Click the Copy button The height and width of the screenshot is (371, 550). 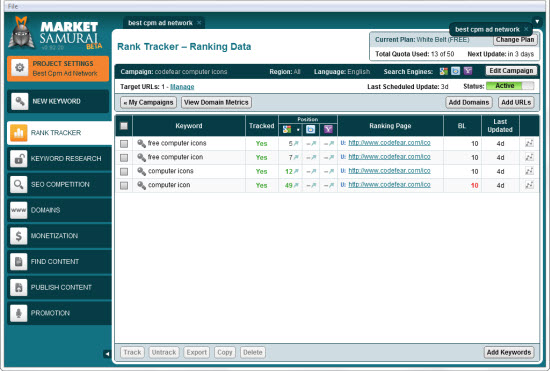pyautogui.click(x=224, y=352)
